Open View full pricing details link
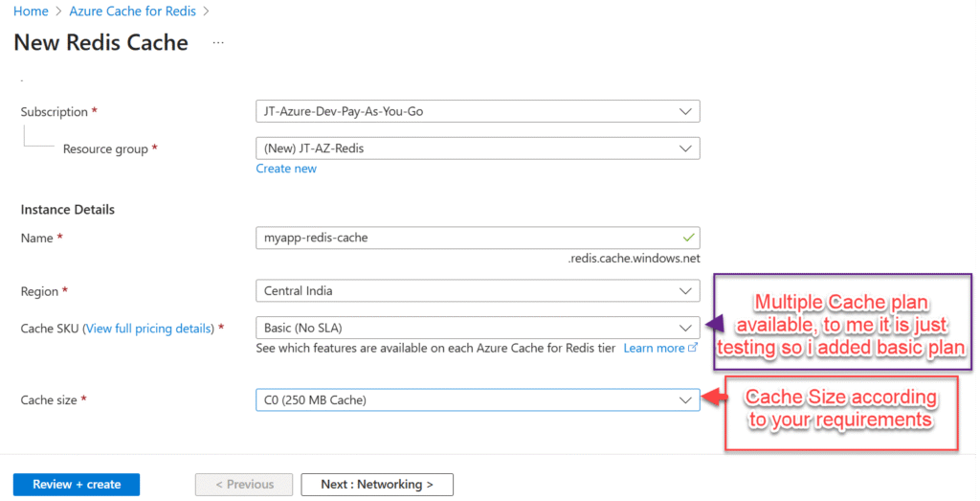 click(x=148, y=329)
